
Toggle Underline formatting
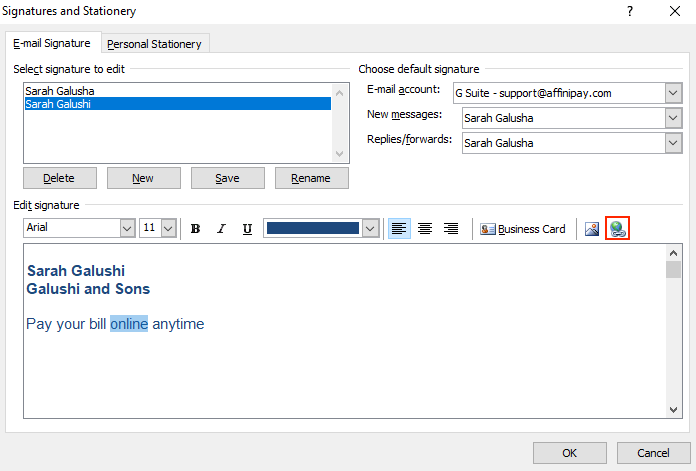click(x=247, y=229)
